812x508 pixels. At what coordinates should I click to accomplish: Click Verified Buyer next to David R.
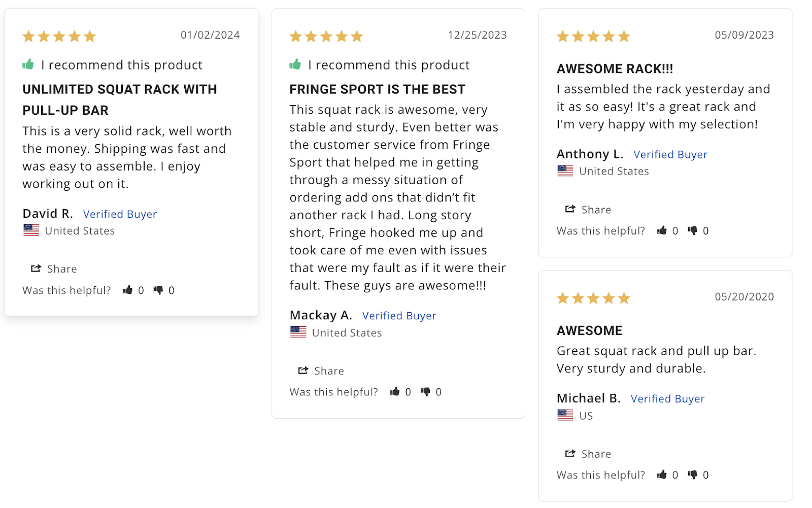pos(120,214)
